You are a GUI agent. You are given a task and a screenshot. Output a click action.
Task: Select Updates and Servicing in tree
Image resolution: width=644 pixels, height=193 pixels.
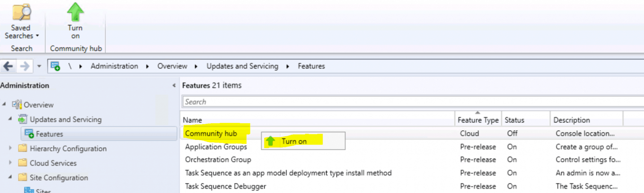66,119
